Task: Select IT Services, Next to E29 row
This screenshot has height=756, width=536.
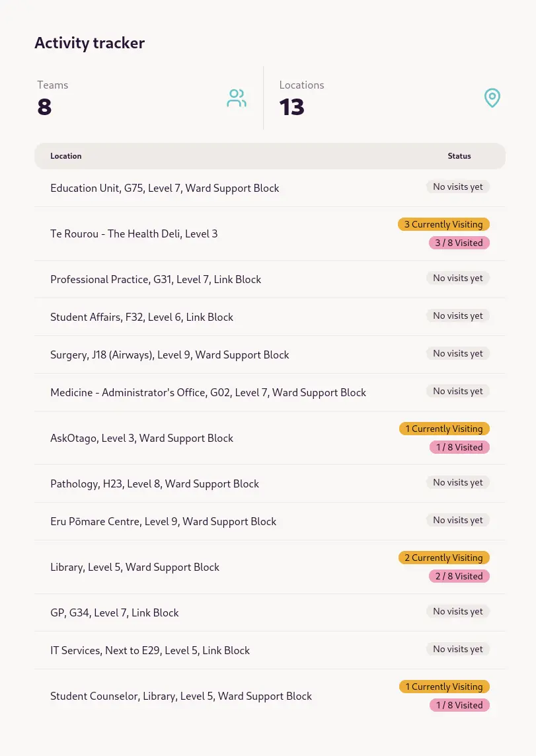Action: (x=270, y=650)
